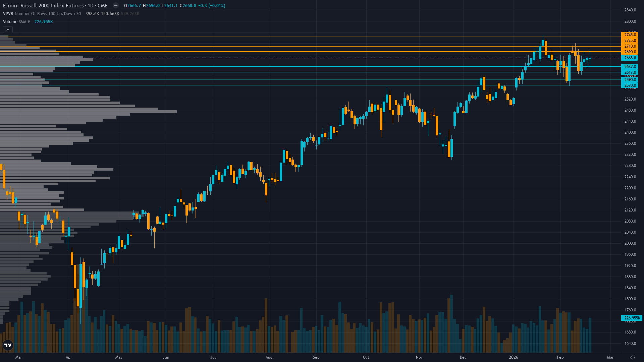Click the orange 2690.0 resistance label
The height and width of the screenshot is (362, 644).
(630, 52)
